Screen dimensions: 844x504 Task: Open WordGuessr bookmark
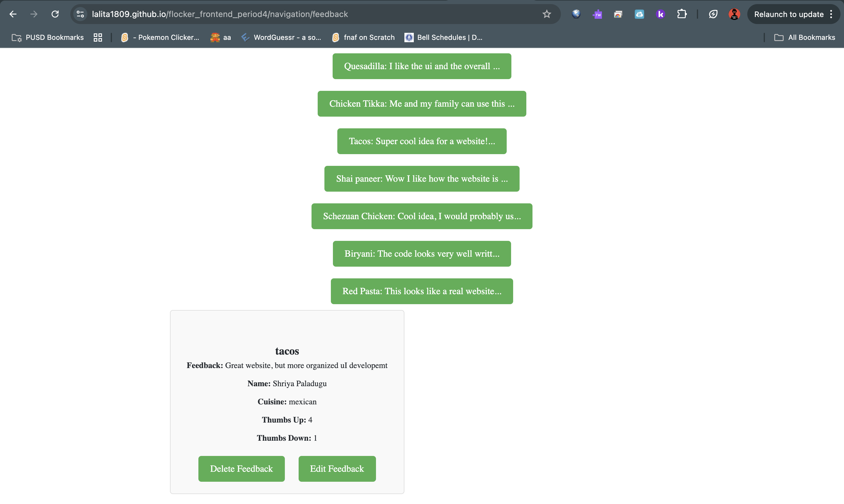point(281,37)
